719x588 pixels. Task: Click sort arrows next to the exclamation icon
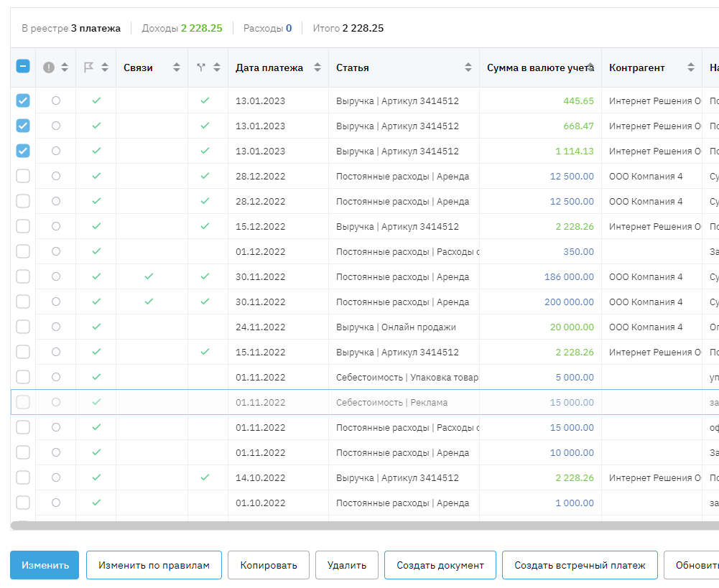(65, 67)
